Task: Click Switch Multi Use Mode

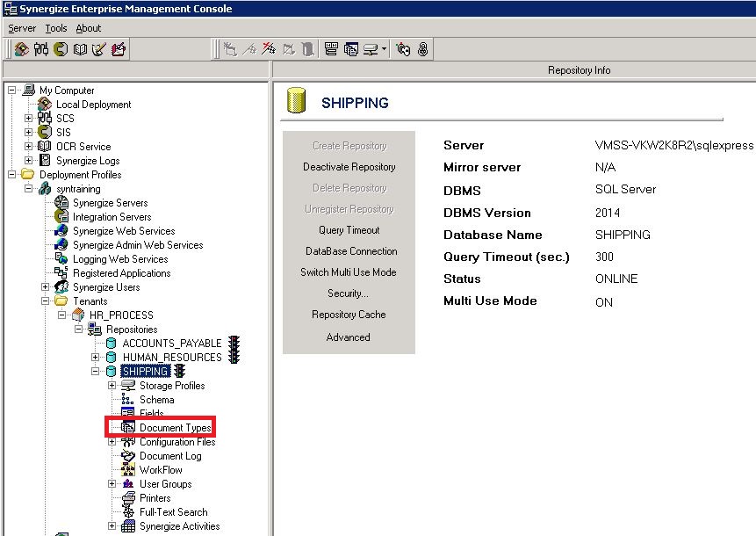Action: (x=348, y=272)
